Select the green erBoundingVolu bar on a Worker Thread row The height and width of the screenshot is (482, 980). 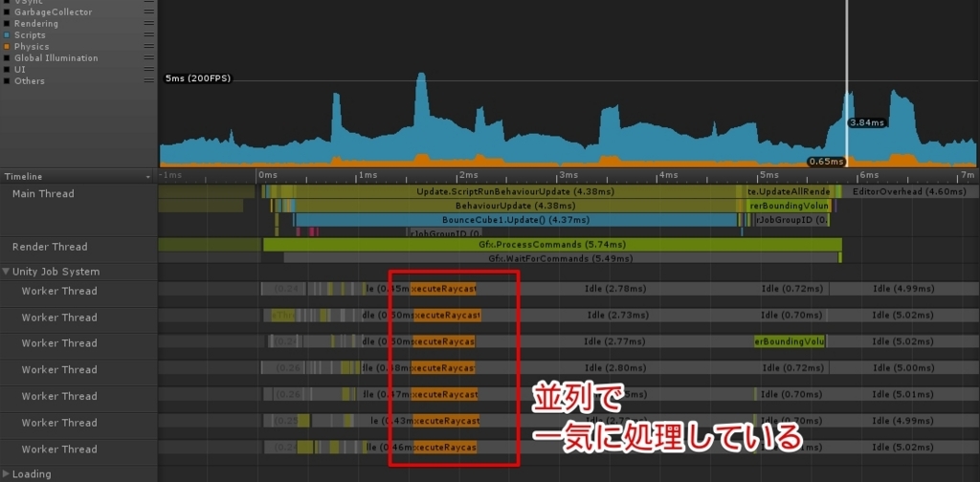790,341
